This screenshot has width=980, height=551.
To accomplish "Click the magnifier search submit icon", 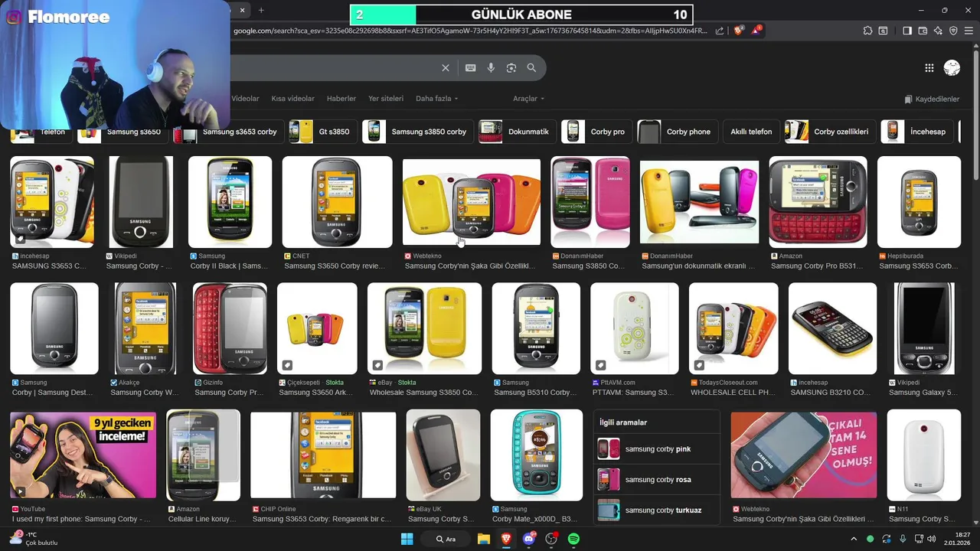I will click(x=531, y=68).
